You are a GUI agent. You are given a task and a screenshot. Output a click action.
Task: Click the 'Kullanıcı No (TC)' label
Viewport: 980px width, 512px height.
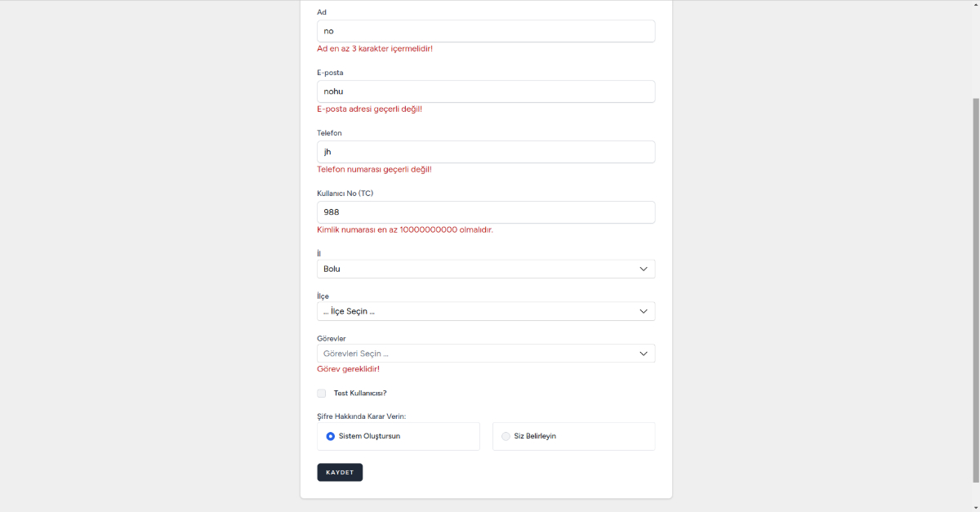tap(345, 194)
